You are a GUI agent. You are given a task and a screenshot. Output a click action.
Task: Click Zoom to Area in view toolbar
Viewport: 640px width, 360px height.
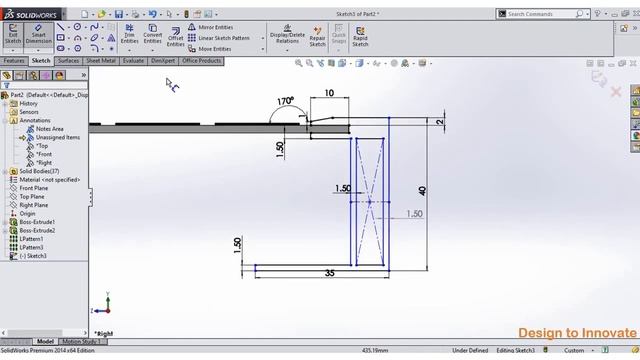[309, 63]
